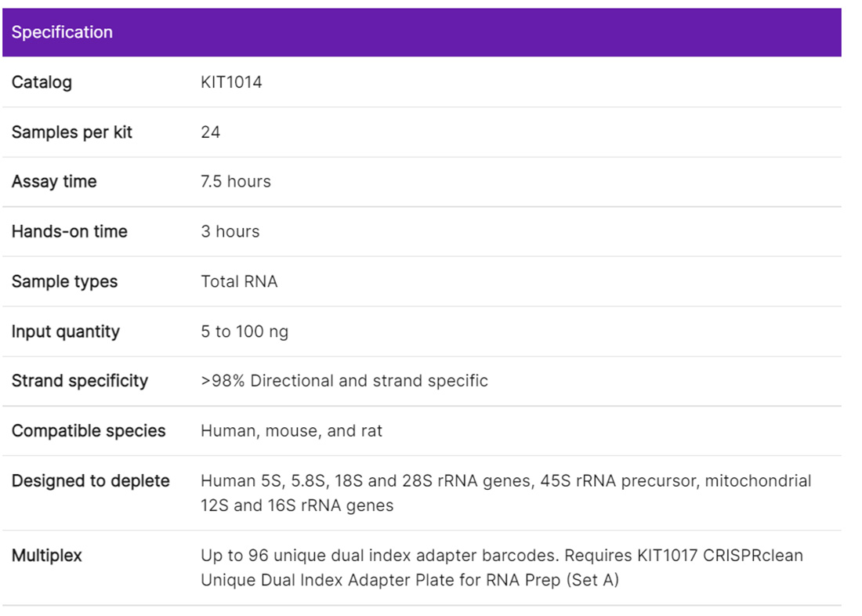Select the Total RNA value

(x=239, y=282)
